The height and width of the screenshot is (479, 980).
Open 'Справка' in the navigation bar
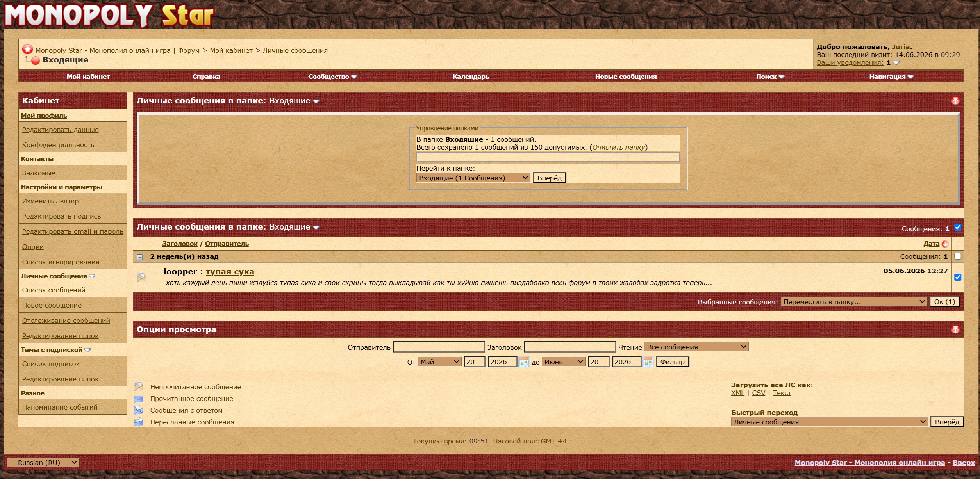pos(206,77)
